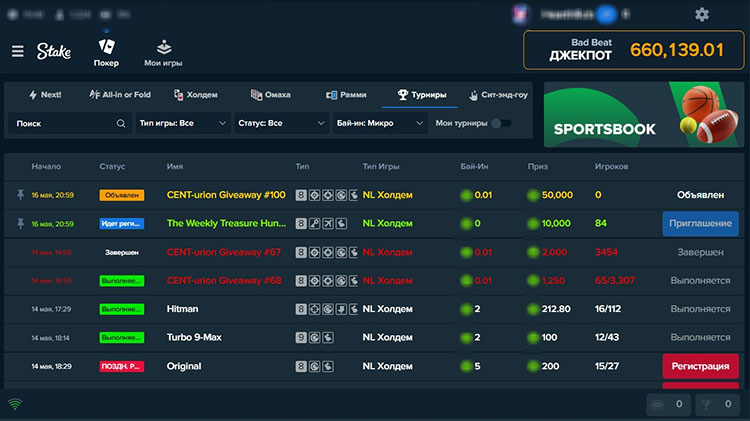This screenshot has width=750, height=421.
Task: Open the Sportsbook banner
Action: point(644,114)
